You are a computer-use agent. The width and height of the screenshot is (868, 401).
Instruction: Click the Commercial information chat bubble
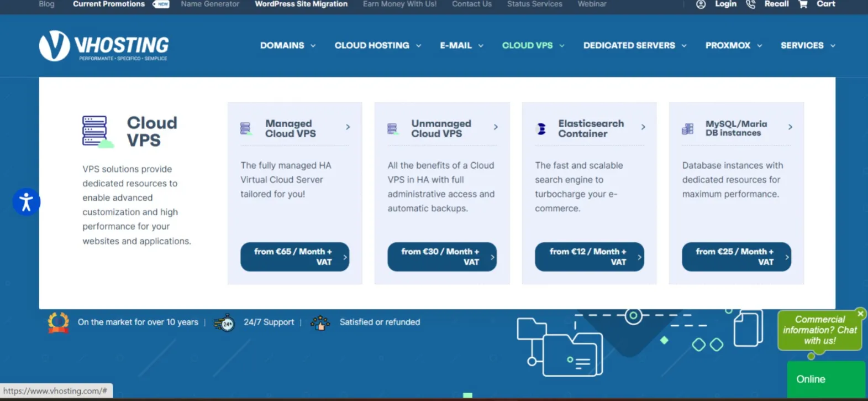coord(819,330)
